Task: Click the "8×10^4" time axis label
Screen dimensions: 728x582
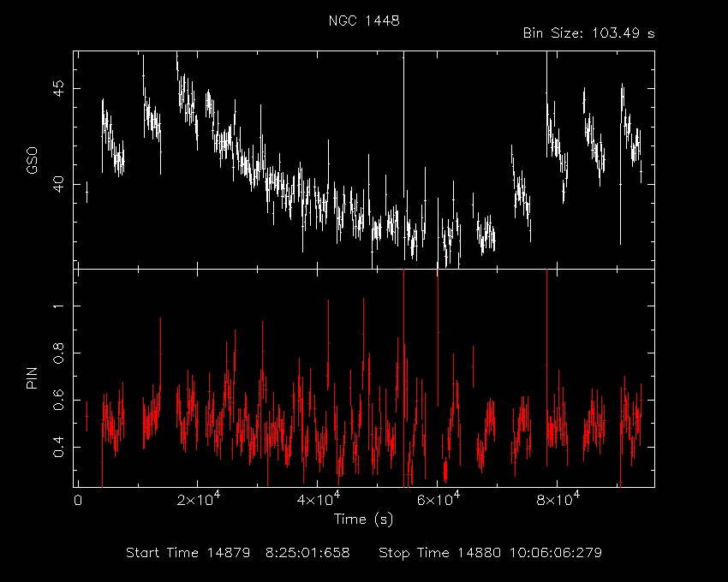Action: [x=558, y=499]
